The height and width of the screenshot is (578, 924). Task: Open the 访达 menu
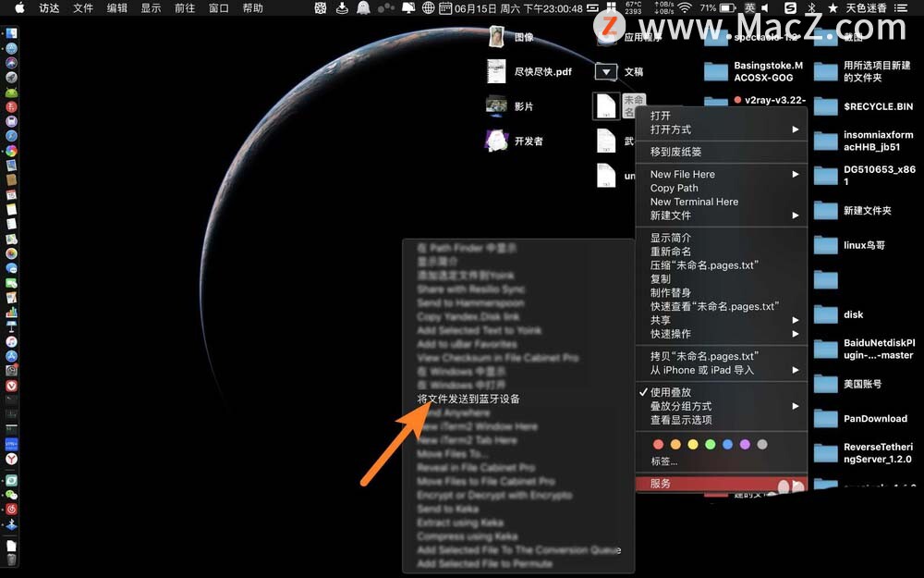coord(49,7)
